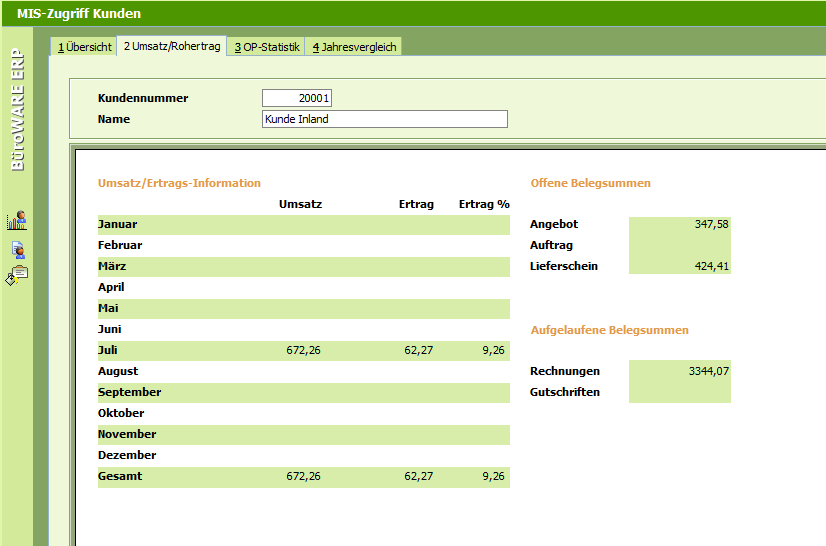Open the 3 OP-Statistik tab
Screen dimensions: 826x546
pyautogui.click(x=267, y=47)
